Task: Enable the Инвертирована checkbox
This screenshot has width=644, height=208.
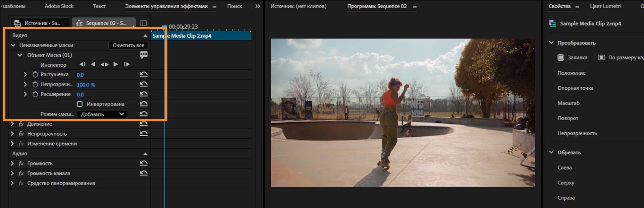Action: point(80,104)
